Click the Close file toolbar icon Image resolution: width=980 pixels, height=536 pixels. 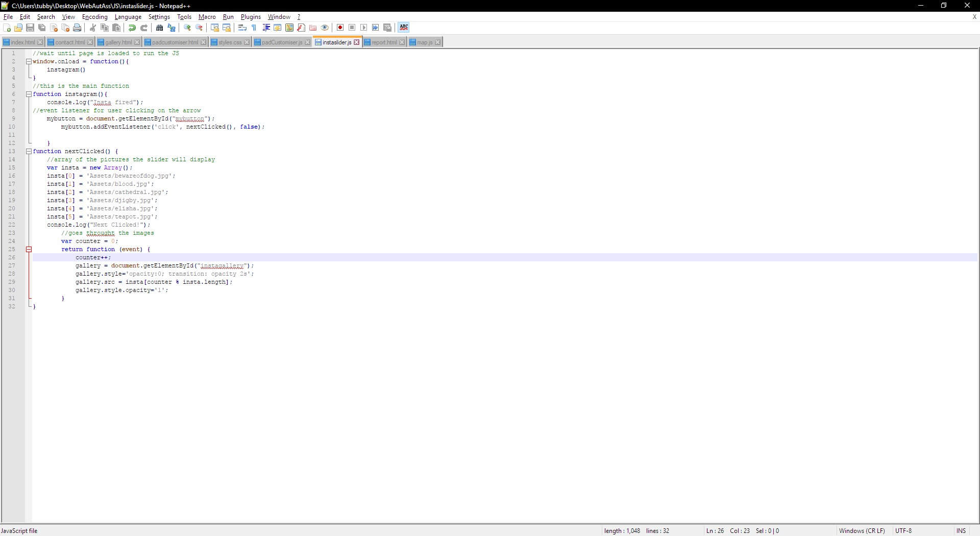[x=54, y=28]
